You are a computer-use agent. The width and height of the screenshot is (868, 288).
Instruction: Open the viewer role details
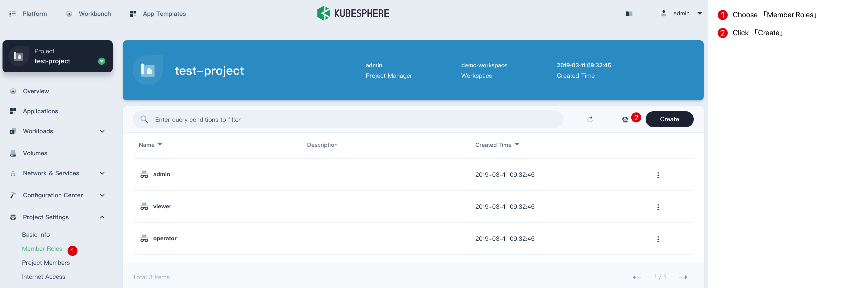[162, 206]
